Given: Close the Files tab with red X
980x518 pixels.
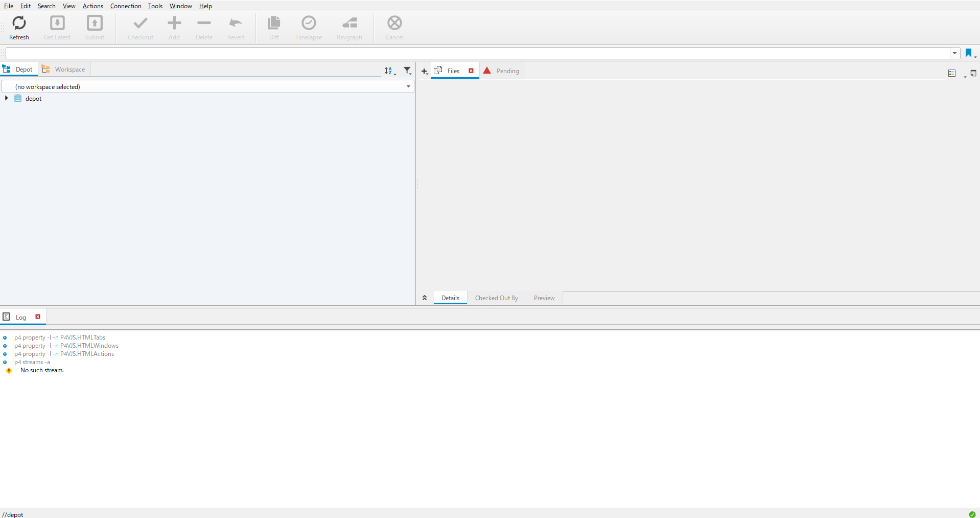Looking at the screenshot, I should (471, 71).
